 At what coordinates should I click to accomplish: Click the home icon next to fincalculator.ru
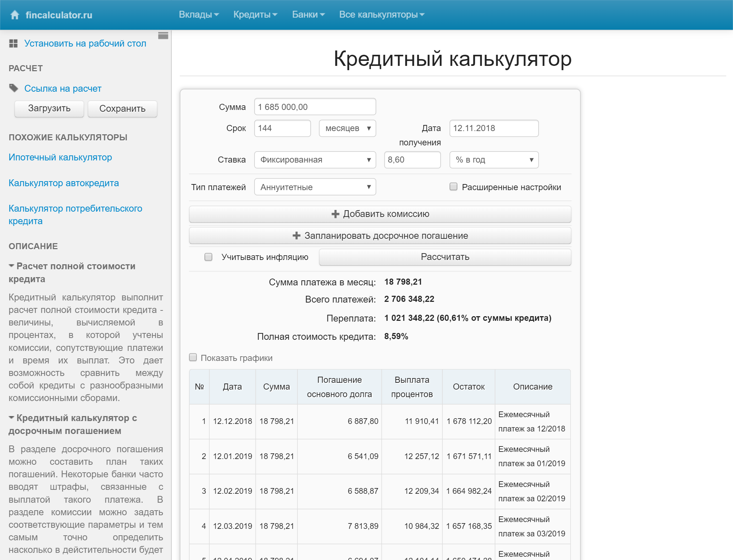point(15,15)
